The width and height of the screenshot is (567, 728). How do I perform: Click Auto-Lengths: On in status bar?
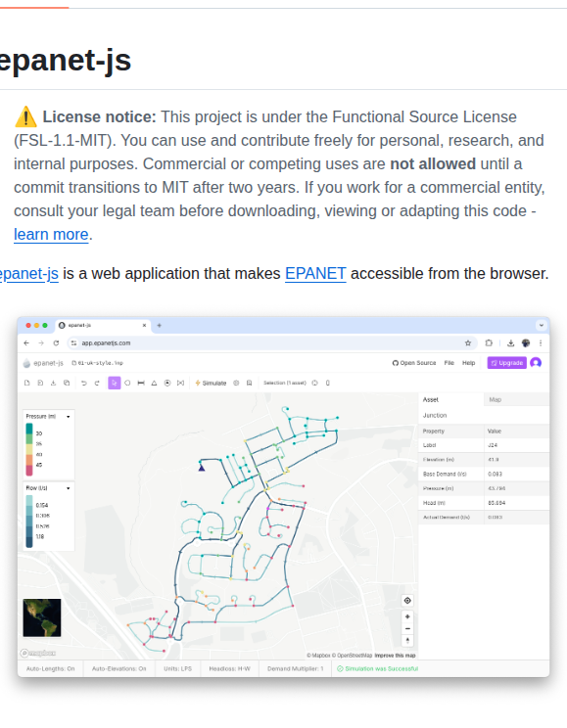(50, 669)
